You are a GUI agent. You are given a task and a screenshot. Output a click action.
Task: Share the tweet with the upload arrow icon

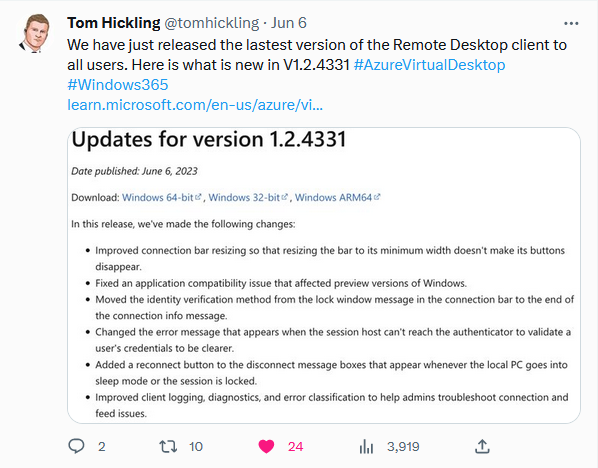point(482,446)
